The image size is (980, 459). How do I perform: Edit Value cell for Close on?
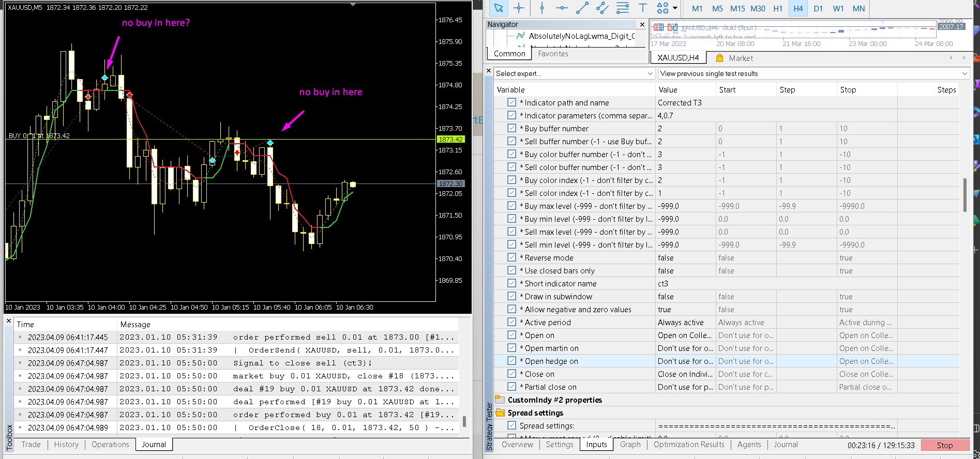pos(685,374)
